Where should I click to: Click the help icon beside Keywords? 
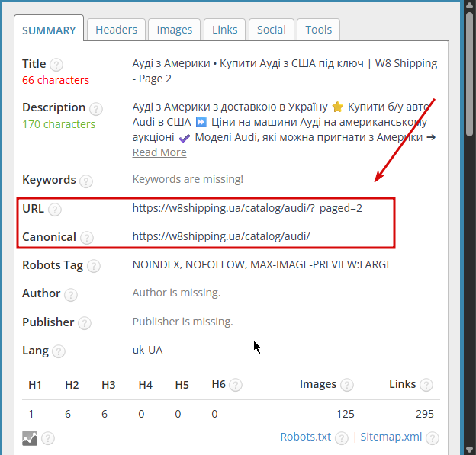(x=86, y=181)
